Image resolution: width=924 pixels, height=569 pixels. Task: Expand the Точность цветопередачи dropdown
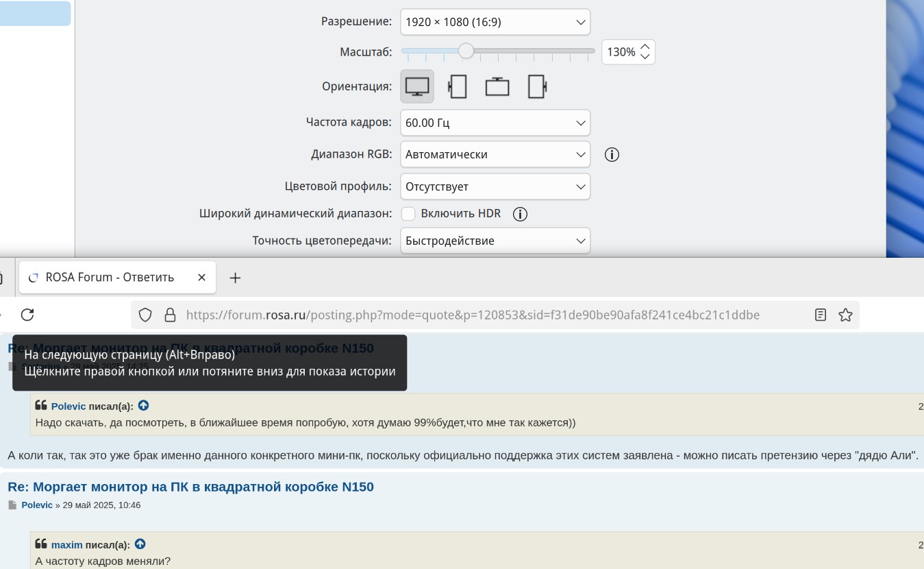tap(495, 241)
